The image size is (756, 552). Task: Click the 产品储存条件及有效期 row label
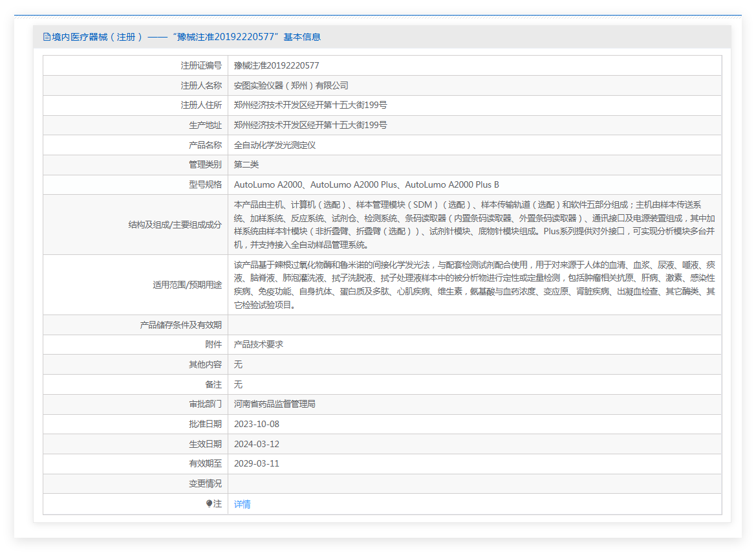pyautogui.click(x=181, y=326)
